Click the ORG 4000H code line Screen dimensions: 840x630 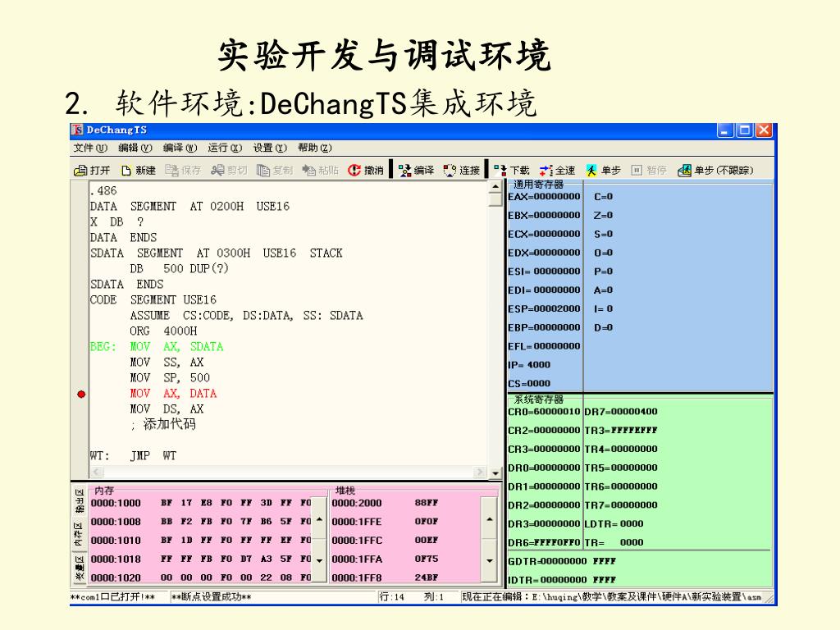[163, 331]
